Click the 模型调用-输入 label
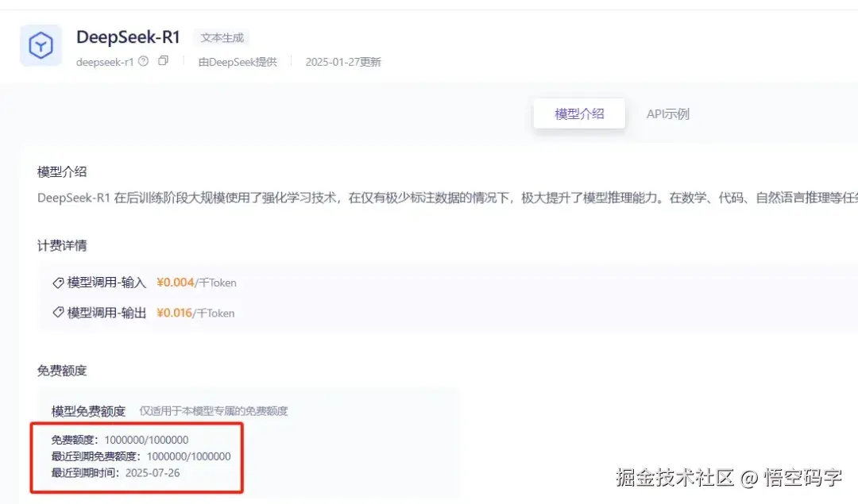 click(x=106, y=283)
